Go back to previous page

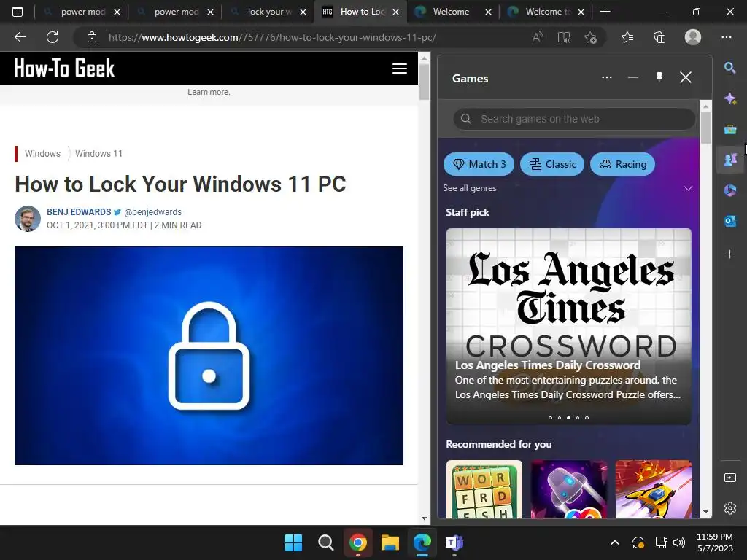pyautogui.click(x=20, y=37)
